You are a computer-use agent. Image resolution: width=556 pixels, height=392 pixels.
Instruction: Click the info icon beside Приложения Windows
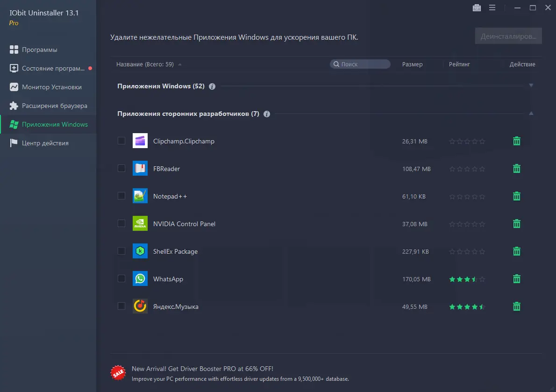click(x=212, y=86)
